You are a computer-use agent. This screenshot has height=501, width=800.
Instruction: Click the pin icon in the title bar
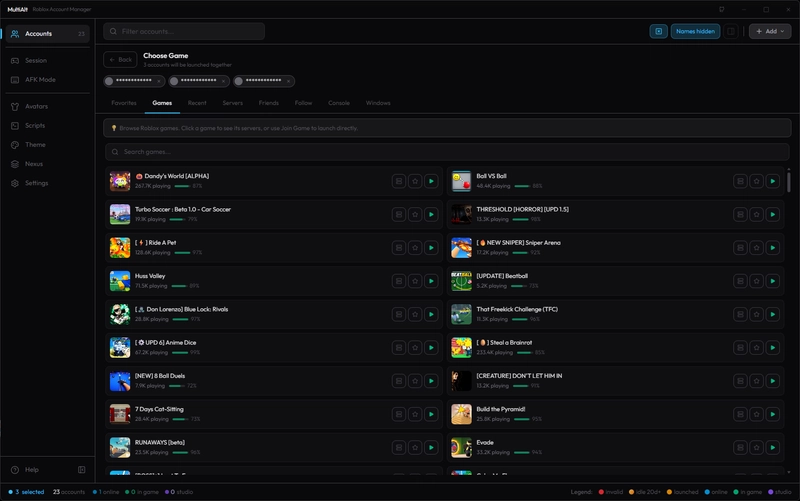(721, 9)
